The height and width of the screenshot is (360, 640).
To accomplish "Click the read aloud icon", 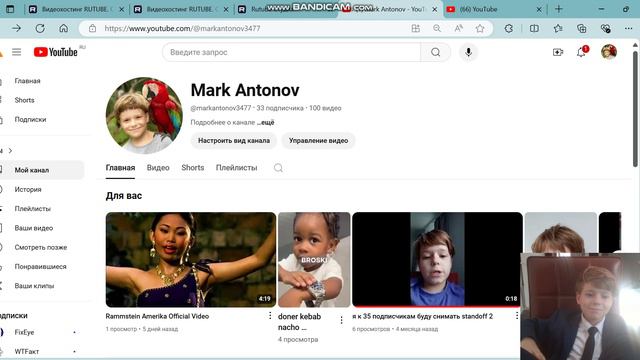I will tap(458, 29).
